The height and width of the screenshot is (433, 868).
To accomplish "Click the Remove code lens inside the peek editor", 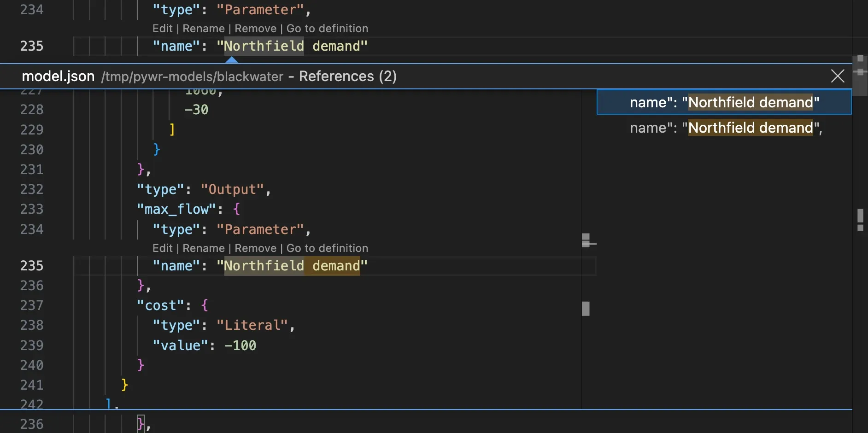I will click(x=256, y=248).
